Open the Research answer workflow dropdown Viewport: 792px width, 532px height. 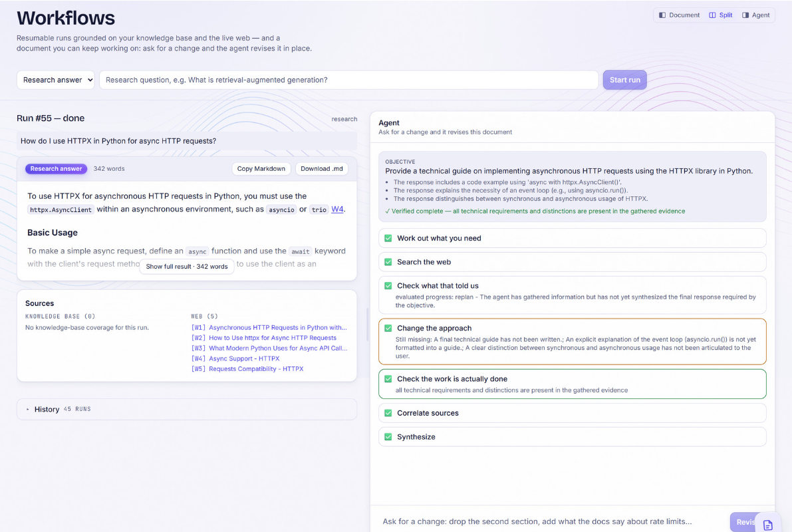[x=56, y=80]
